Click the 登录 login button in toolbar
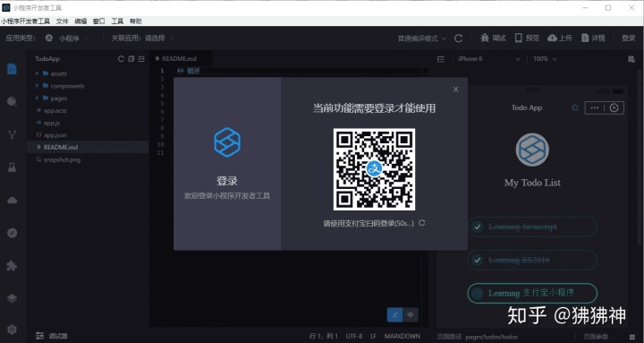Image resolution: width=644 pixels, height=343 pixels. (629, 39)
